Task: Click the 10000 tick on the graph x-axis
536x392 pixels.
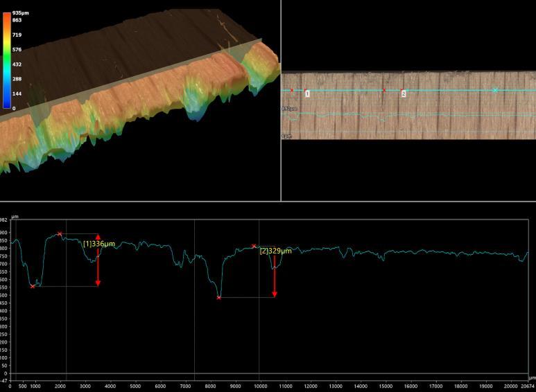Action: click(260, 386)
